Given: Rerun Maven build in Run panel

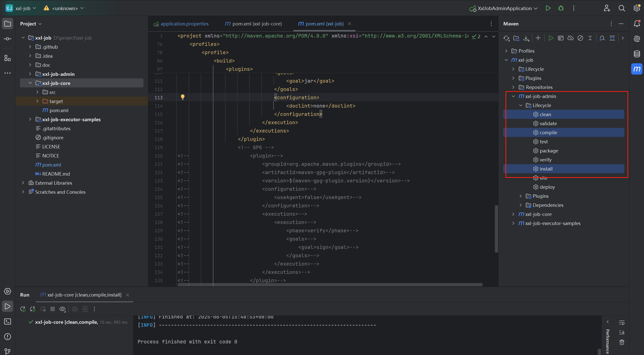Looking at the screenshot, I should (23, 309).
